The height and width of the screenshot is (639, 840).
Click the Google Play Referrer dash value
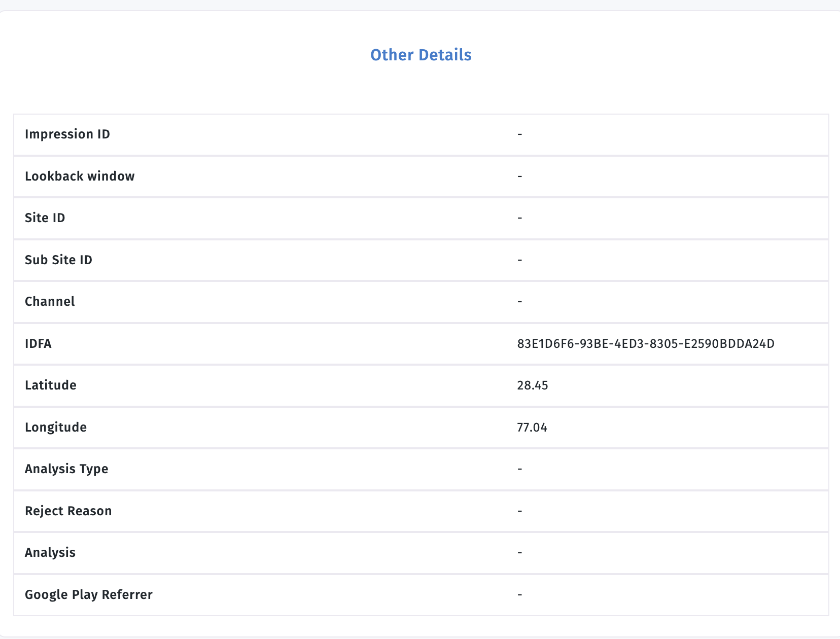point(519,595)
